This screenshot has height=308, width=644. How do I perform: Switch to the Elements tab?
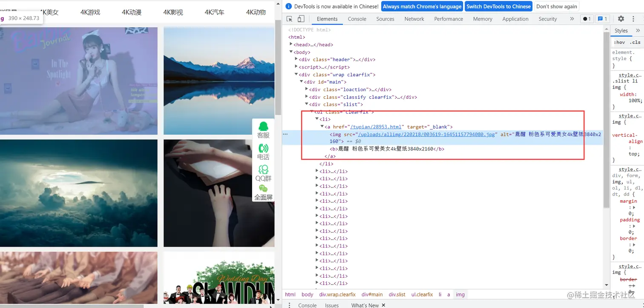(x=327, y=19)
